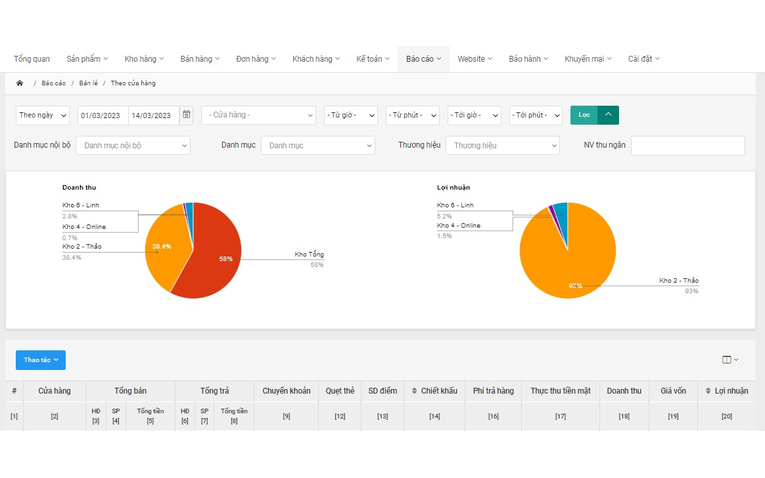
Task: Click the Cửa hàng column header
Action: [54, 391]
